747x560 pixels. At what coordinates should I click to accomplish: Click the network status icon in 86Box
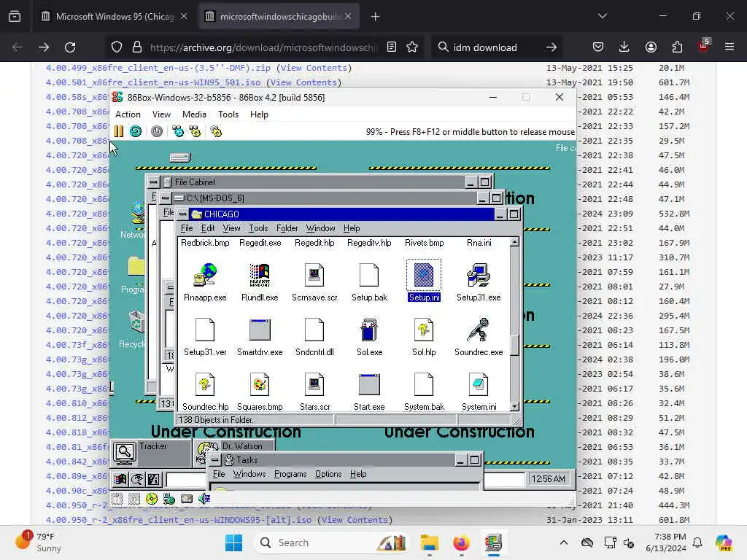click(x=169, y=499)
